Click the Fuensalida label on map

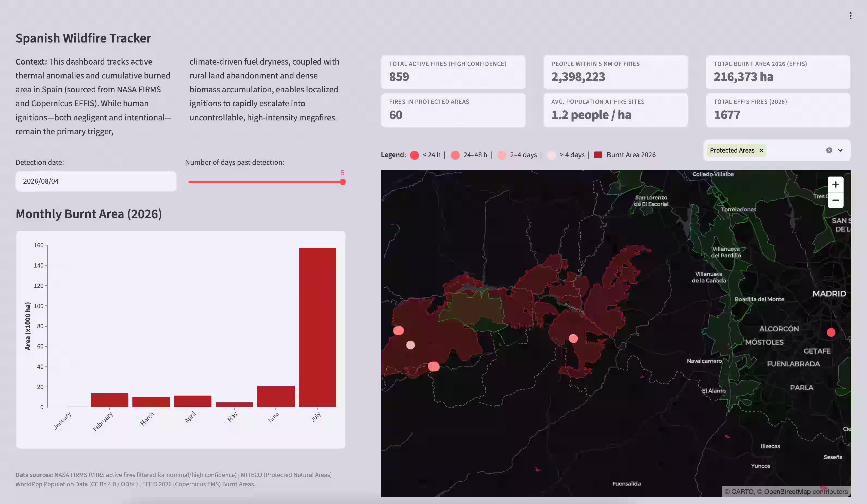pyautogui.click(x=626, y=484)
